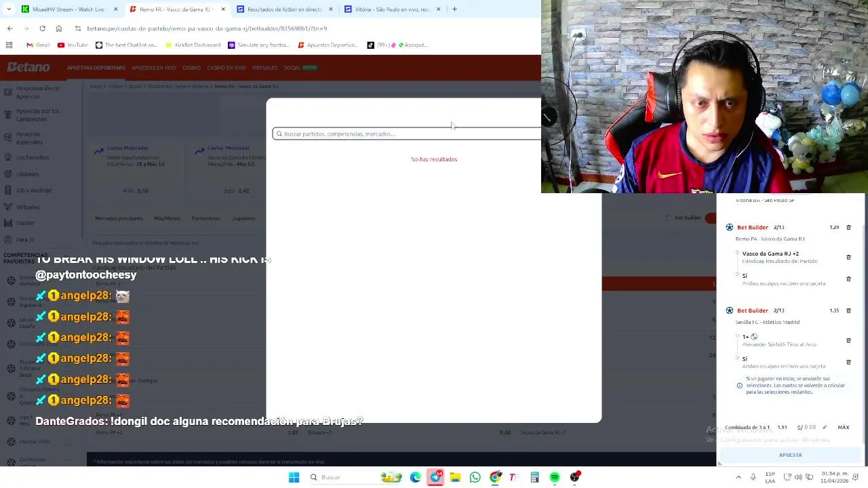
Task: Remove Sí selection under Remo PA bet
Action: 848,279
